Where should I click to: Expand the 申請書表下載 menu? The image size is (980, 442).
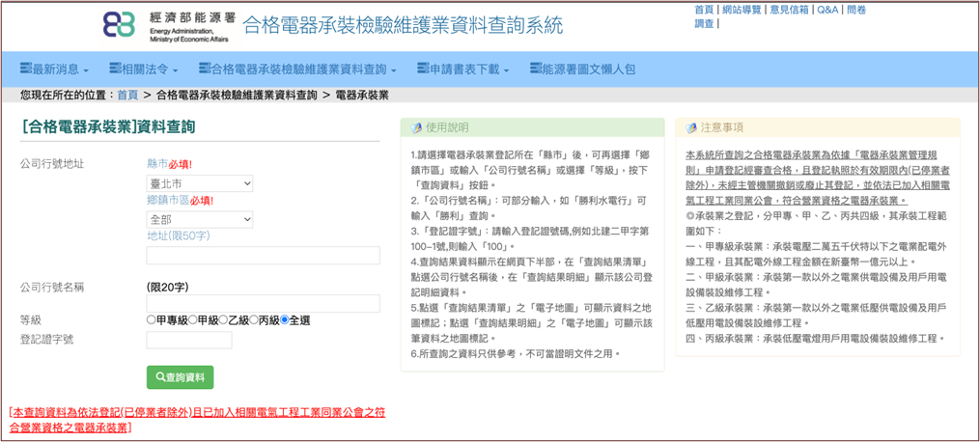pos(462,69)
